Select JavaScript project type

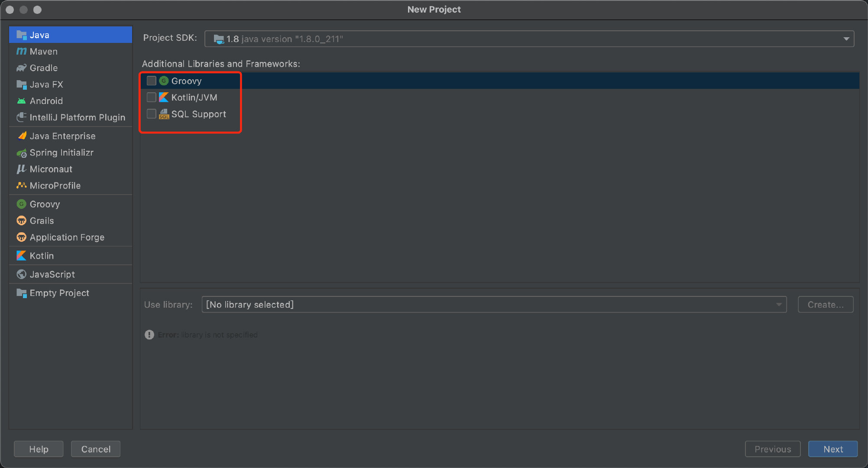pyautogui.click(x=71, y=274)
